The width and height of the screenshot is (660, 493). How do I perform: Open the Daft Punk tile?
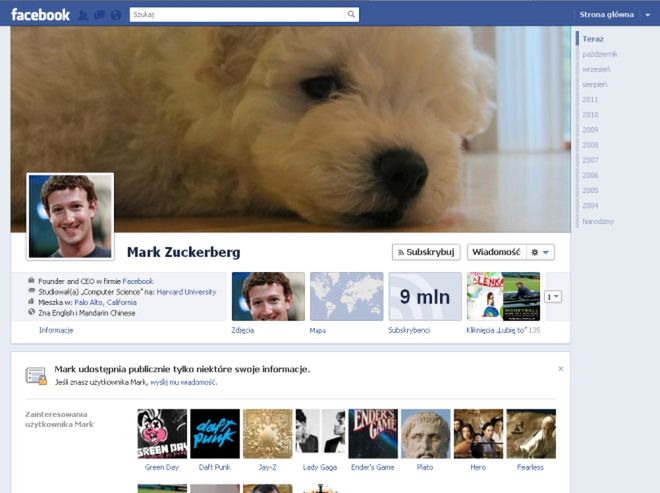click(x=215, y=434)
